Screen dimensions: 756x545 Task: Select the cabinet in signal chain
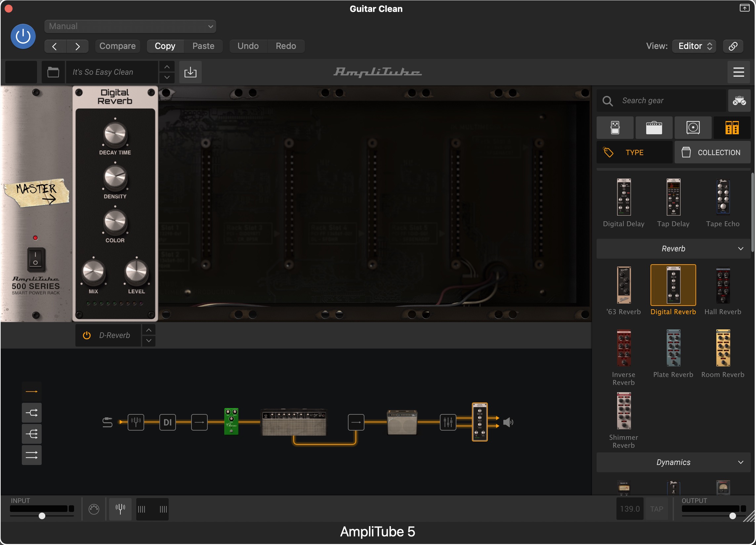(402, 422)
